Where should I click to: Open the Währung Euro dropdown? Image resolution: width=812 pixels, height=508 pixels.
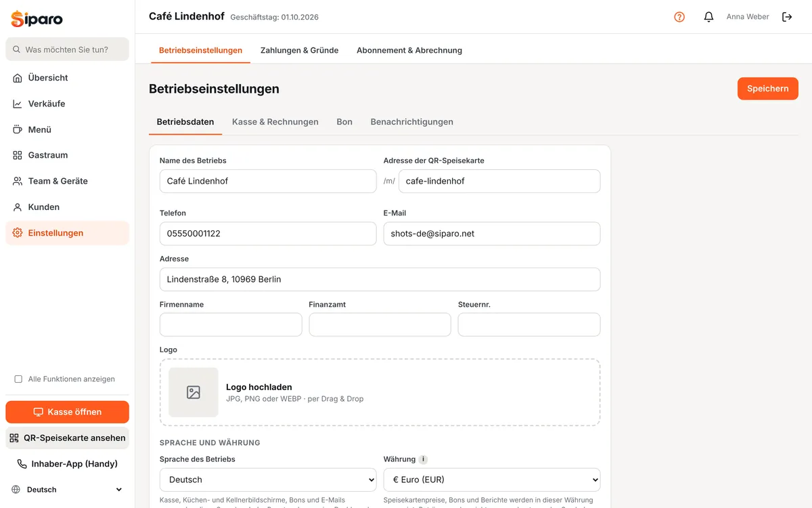point(492,480)
